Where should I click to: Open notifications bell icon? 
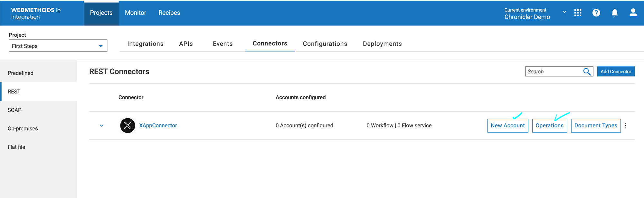(x=614, y=13)
